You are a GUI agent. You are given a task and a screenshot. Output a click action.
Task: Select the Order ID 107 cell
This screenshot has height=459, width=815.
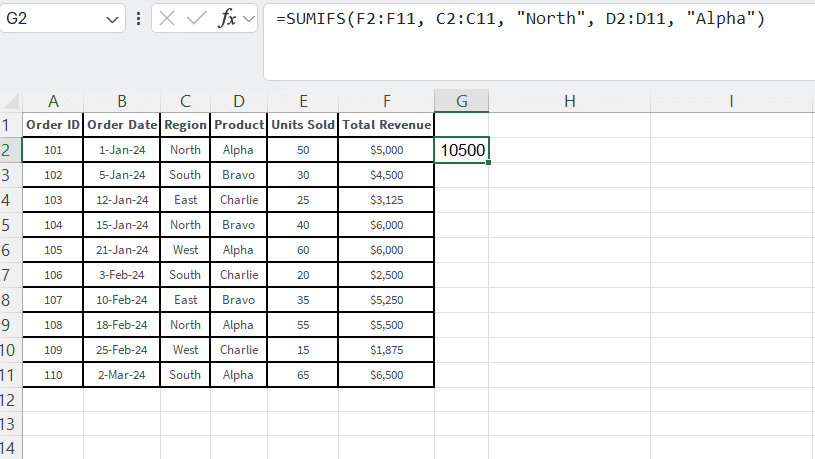(53, 300)
